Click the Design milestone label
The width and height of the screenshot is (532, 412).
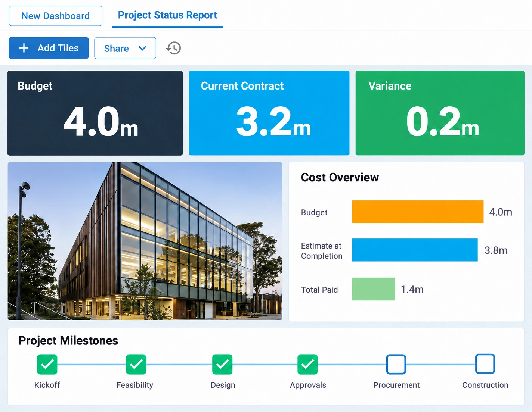pos(223,385)
